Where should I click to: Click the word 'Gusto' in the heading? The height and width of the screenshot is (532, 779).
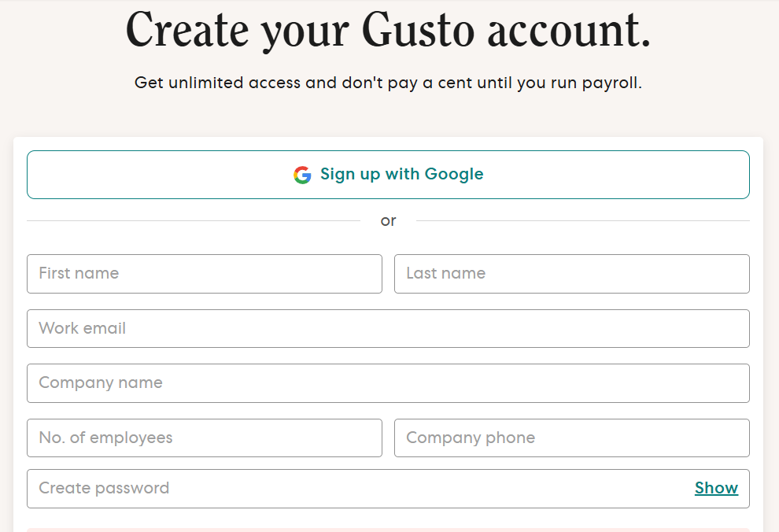pos(419,31)
